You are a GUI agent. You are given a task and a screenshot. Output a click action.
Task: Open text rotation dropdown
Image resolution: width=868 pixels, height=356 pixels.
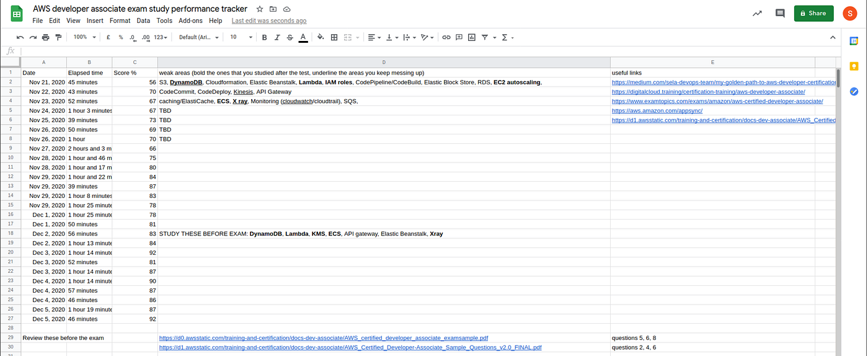tap(427, 37)
